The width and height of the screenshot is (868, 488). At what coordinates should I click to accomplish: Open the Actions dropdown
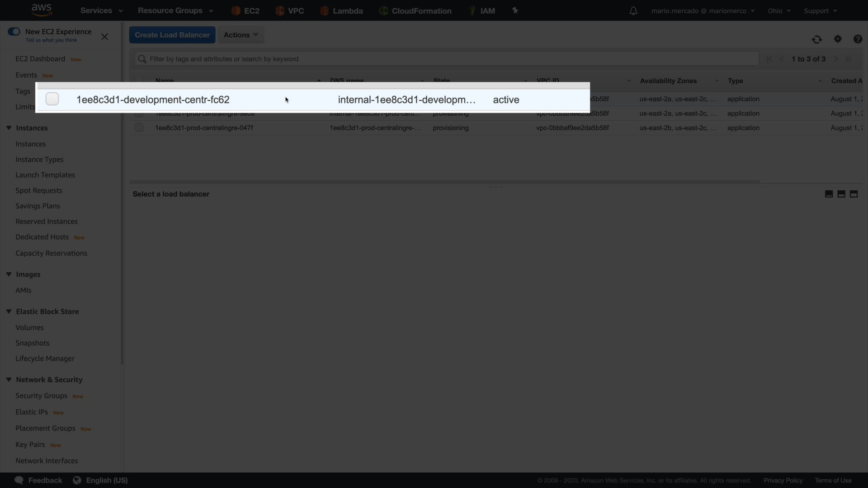[x=241, y=35]
